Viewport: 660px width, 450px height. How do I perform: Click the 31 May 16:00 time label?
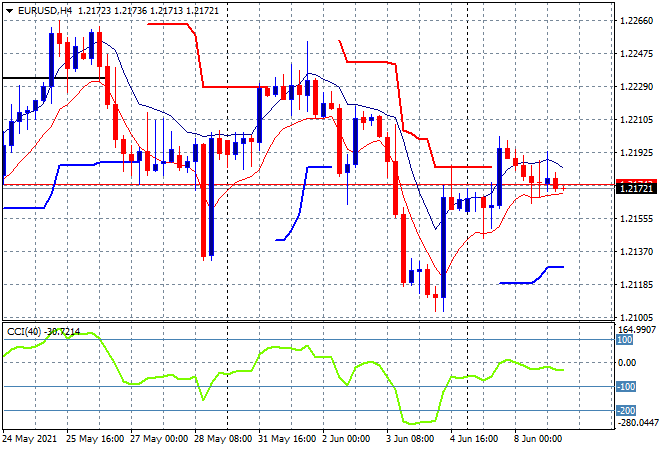click(x=287, y=439)
